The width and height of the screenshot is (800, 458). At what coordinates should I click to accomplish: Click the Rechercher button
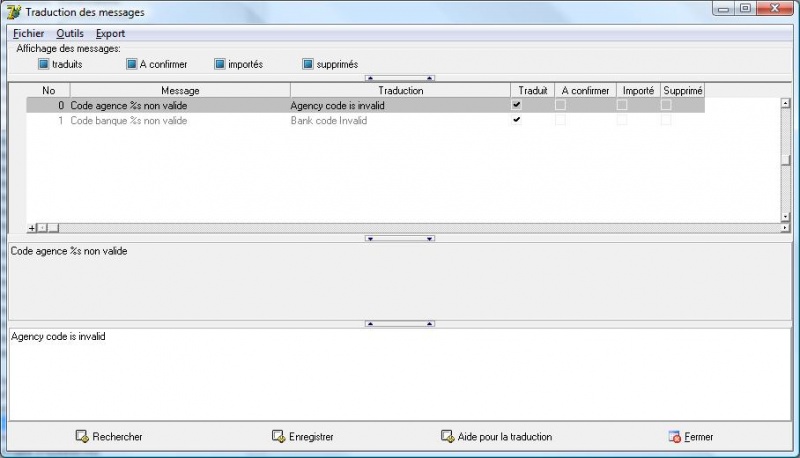(x=109, y=437)
